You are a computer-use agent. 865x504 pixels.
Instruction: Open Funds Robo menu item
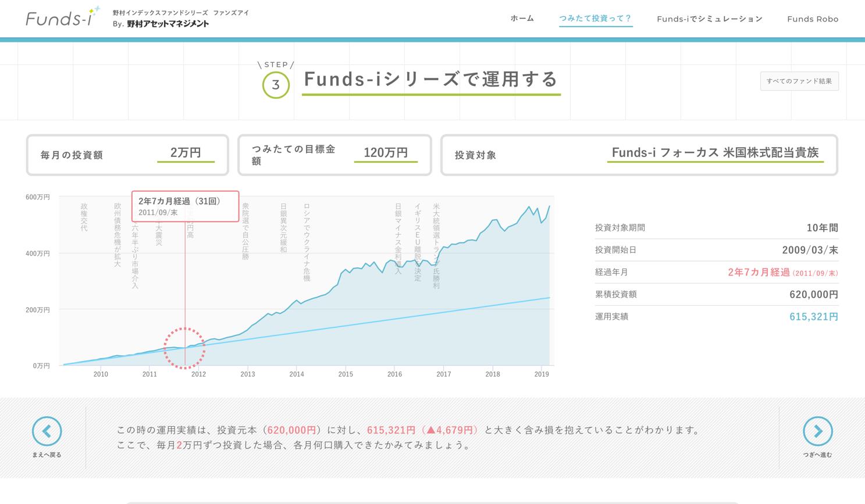tap(813, 19)
